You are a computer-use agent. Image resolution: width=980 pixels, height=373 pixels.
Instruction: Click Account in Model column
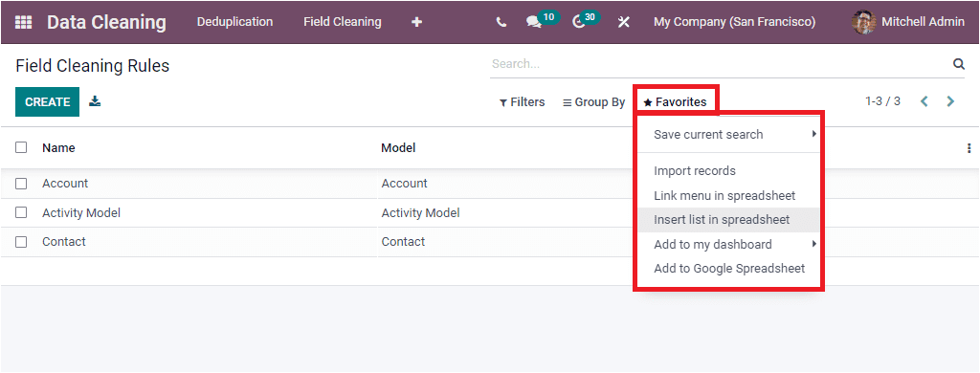(x=405, y=184)
